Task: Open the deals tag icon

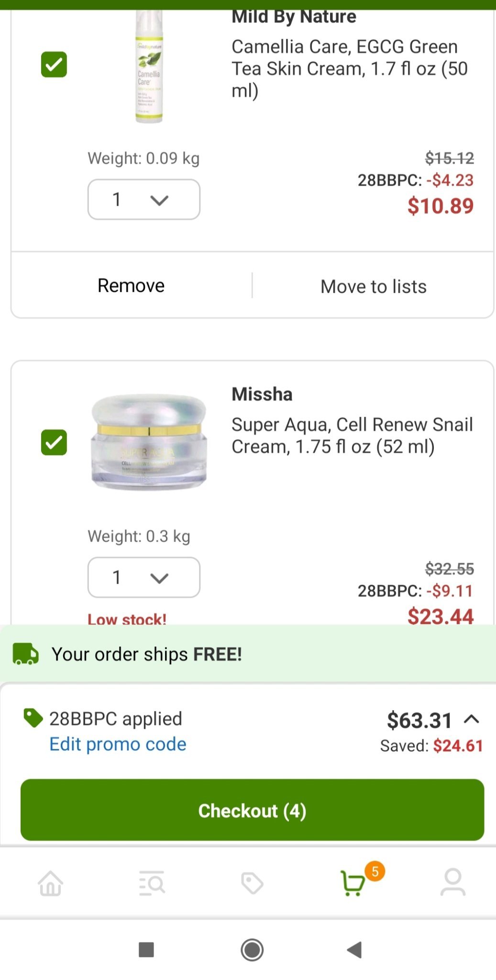Action: point(252,883)
